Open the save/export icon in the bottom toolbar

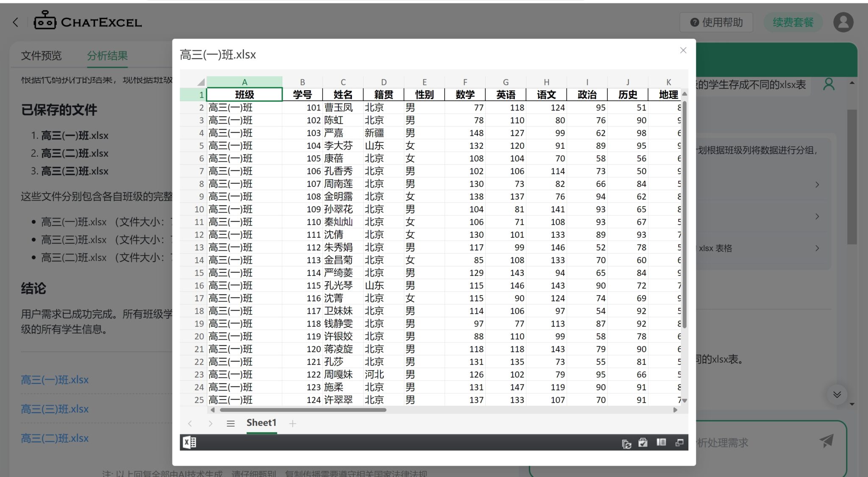click(643, 442)
